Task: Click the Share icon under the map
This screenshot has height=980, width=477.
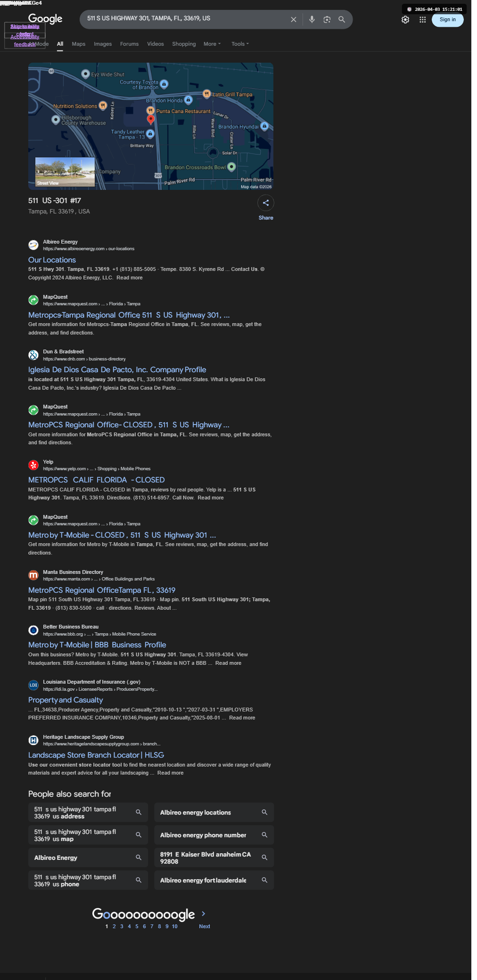Action: point(266,203)
